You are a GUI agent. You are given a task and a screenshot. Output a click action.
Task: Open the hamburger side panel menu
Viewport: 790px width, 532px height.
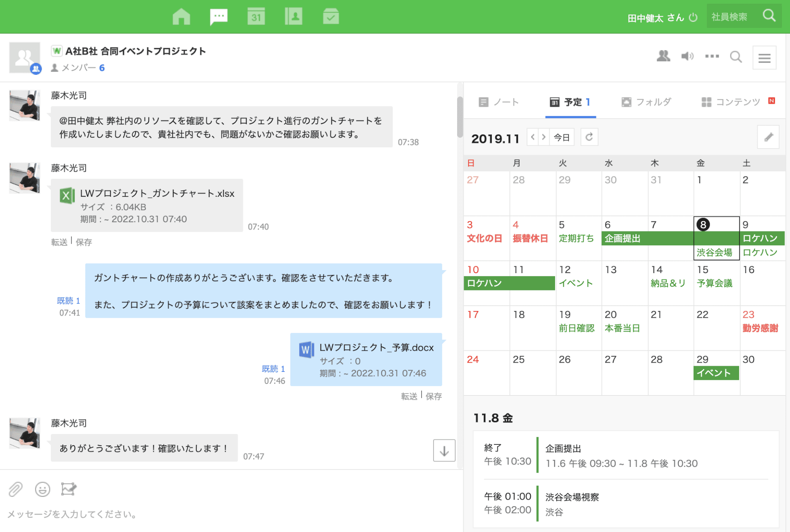(764, 58)
